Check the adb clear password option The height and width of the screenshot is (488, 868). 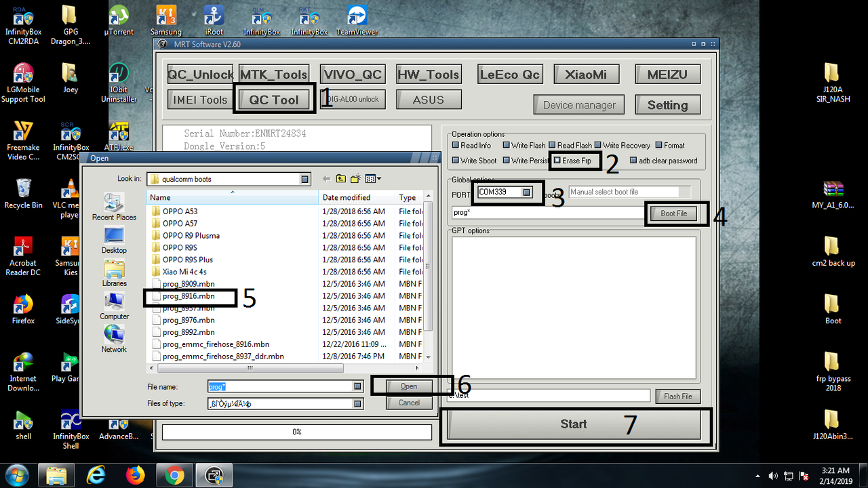[633, 161]
